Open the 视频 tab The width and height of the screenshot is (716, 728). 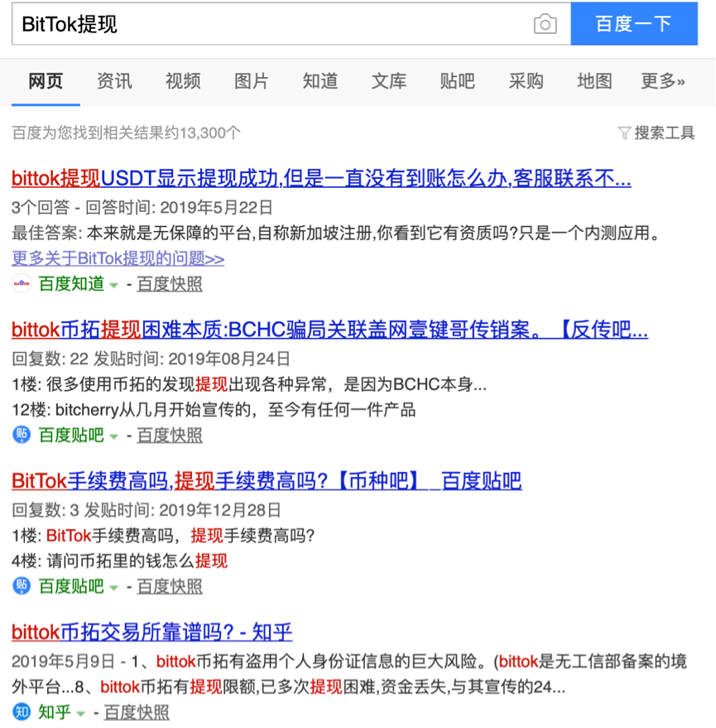(x=183, y=82)
